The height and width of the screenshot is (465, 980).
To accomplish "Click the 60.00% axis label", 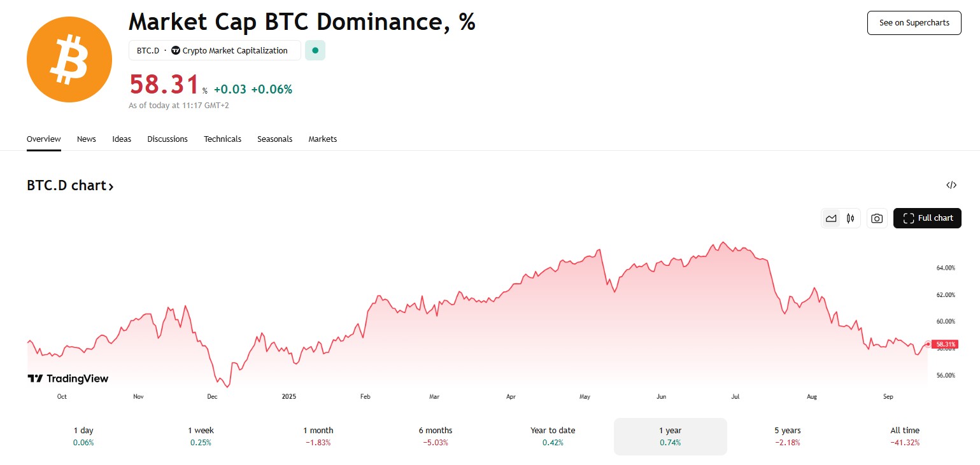I will (x=946, y=321).
